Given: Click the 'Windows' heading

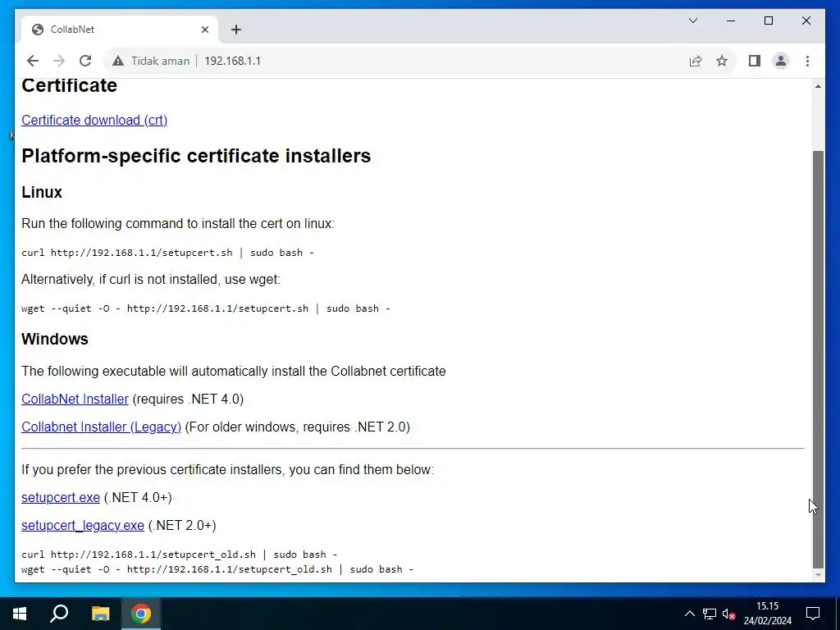Looking at the screenshot, I should [55, 339].
